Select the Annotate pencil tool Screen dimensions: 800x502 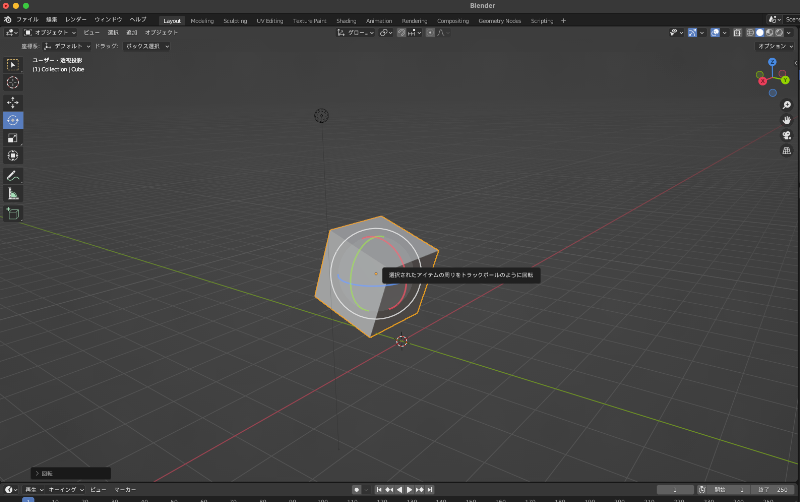coord(13,176)
